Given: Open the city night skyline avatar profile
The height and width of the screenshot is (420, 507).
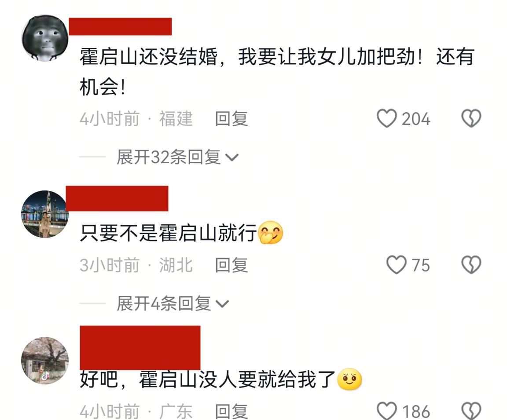Looking at the screenshot, I should pyautogui.click(x=45, y=214).
